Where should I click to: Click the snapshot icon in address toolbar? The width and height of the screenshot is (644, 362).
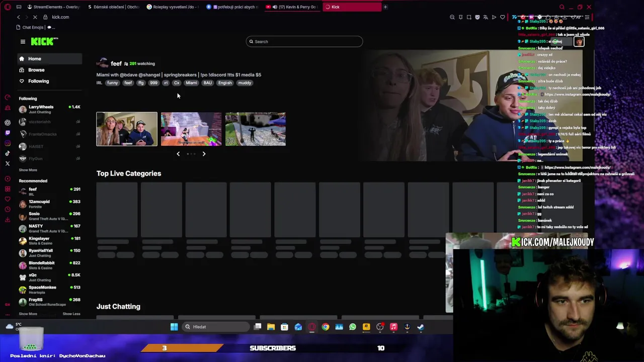click(469, 17)
